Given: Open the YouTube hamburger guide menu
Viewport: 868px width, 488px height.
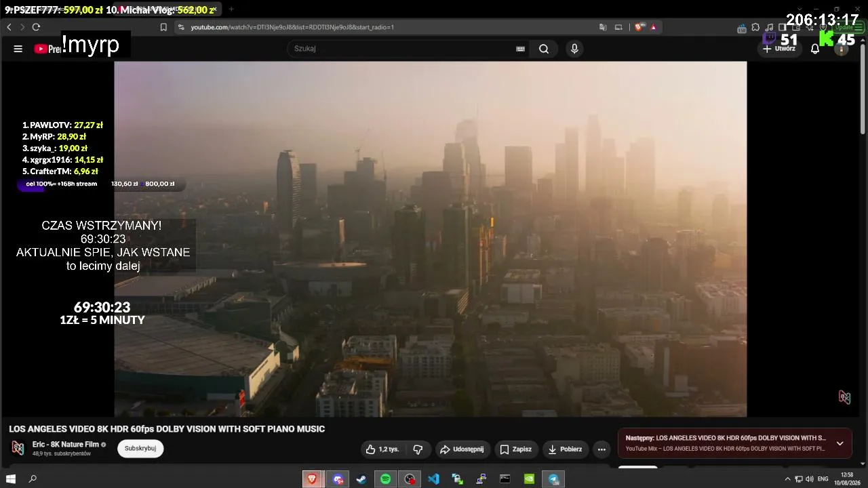Looking at the screenshot, I should [18, 49].
